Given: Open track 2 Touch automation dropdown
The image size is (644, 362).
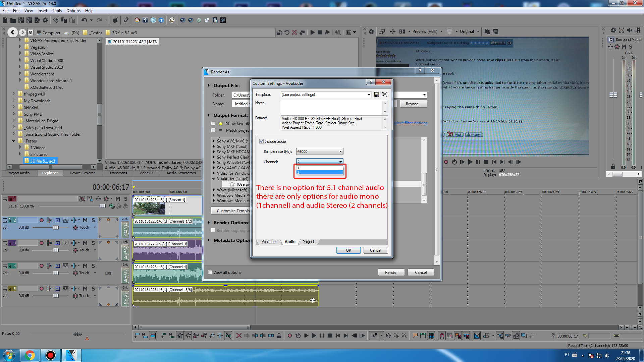Looking at the screenshot, I should tap(95, 227).
